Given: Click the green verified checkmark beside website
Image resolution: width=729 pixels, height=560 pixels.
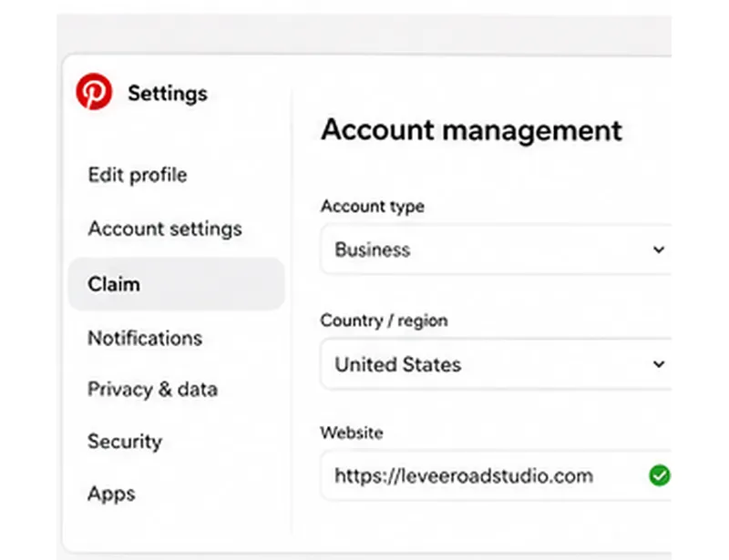Looking at the screenshot, I should pyautogui.click(x=659, y=475).
